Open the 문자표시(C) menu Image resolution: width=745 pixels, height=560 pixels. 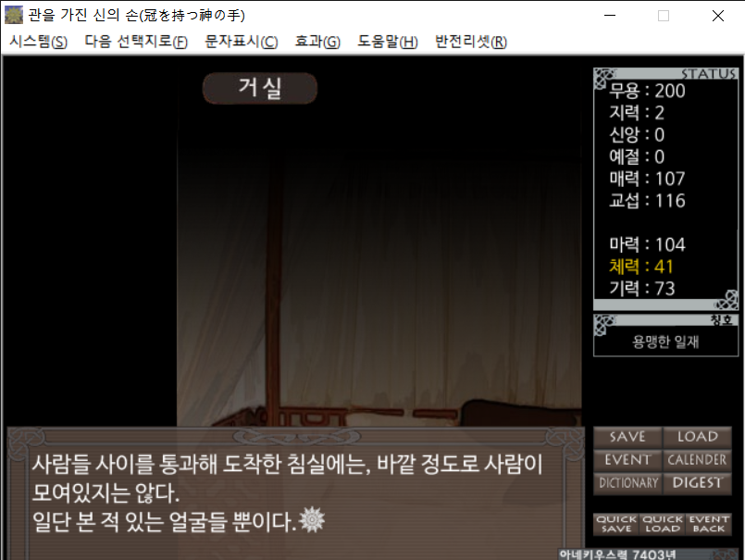click(x=241, y=42)
